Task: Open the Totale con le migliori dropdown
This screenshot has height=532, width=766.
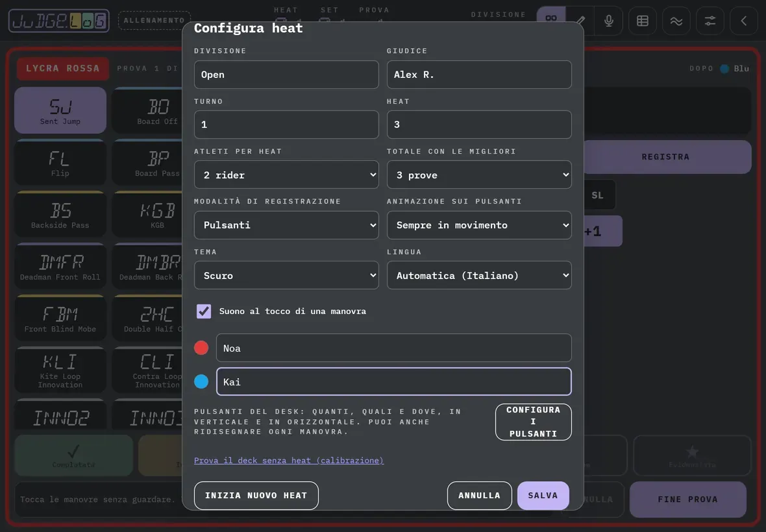Action: click(x=479, y=175)
